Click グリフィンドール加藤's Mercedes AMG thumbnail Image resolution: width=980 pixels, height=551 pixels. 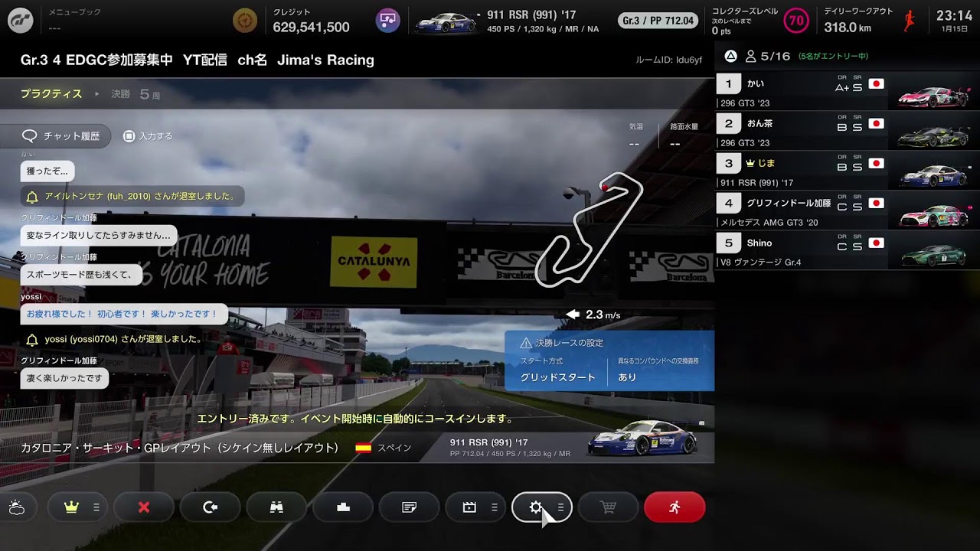point(933,214)
